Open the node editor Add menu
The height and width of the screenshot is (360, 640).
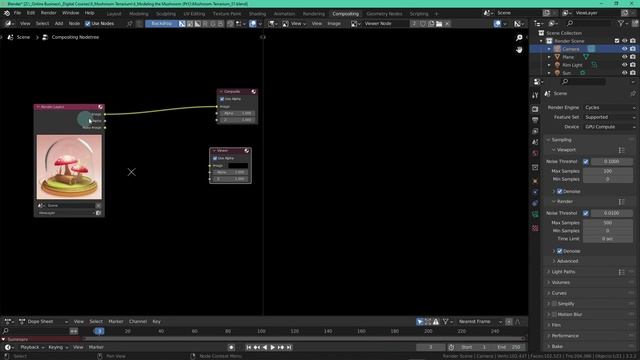(59, 24)
